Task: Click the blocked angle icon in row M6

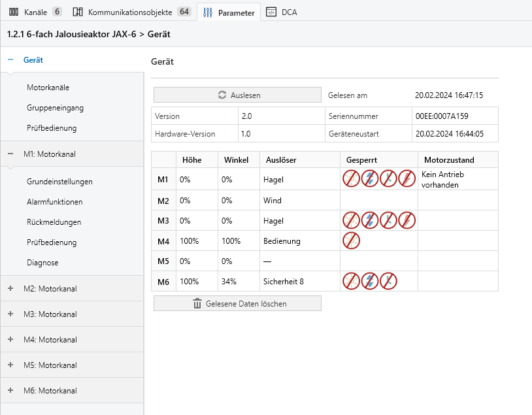Action: pyautogui.click(x=389, y=281)
